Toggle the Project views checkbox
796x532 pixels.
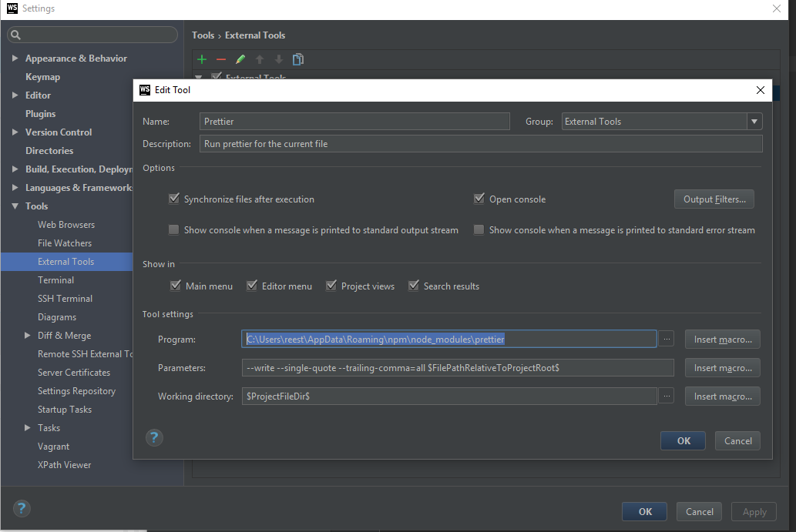point(331,286)
